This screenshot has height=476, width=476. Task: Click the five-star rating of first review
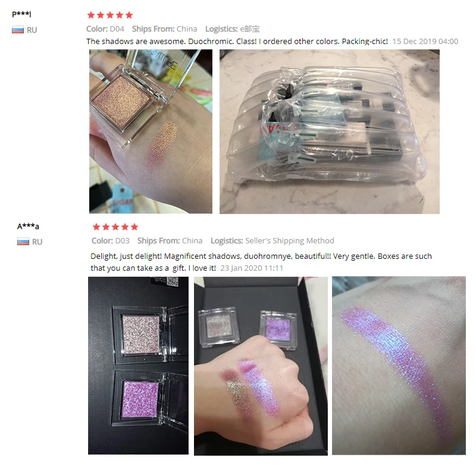coord(110,15)
